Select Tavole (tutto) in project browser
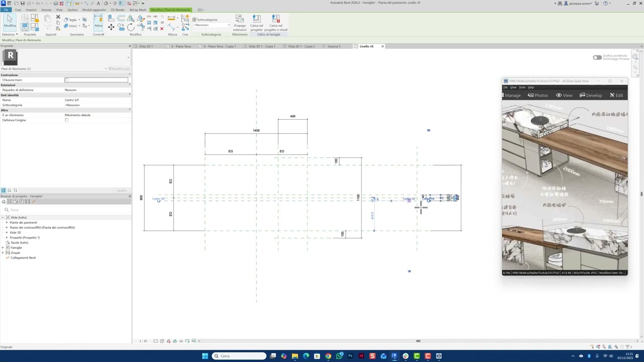 [19, 242]
